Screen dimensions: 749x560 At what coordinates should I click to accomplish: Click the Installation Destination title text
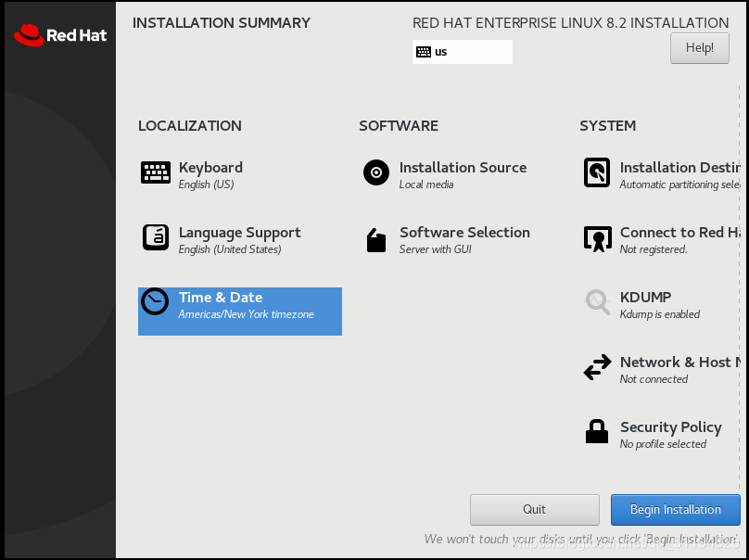coord(680,168)
